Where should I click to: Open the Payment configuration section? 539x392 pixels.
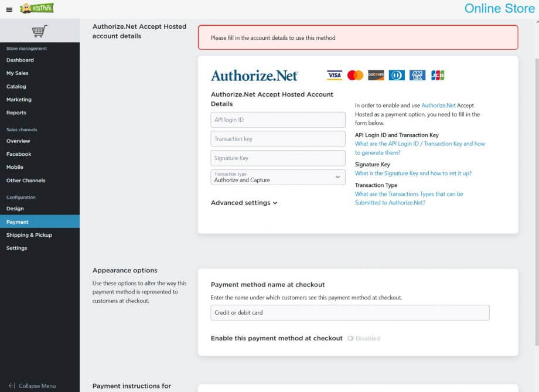16,221
